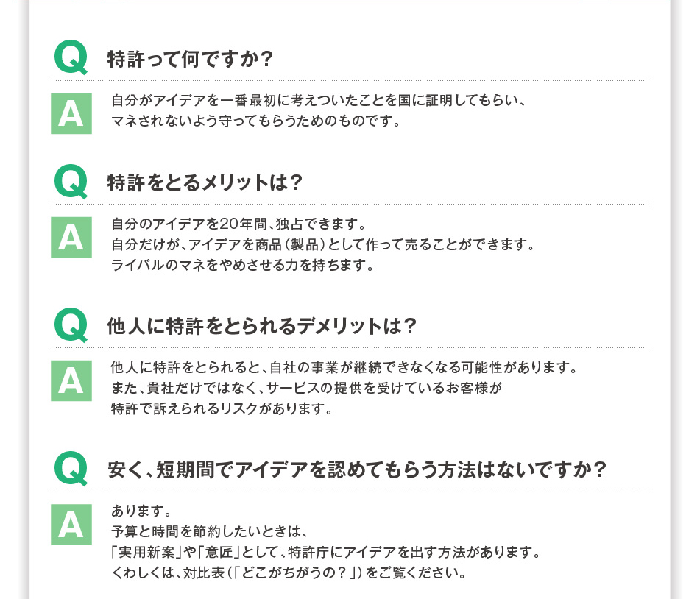Screen dimensions: 700x599
Task: Click the A icon for the 特許をとるメリット answer
Action: tap(71, 238)
